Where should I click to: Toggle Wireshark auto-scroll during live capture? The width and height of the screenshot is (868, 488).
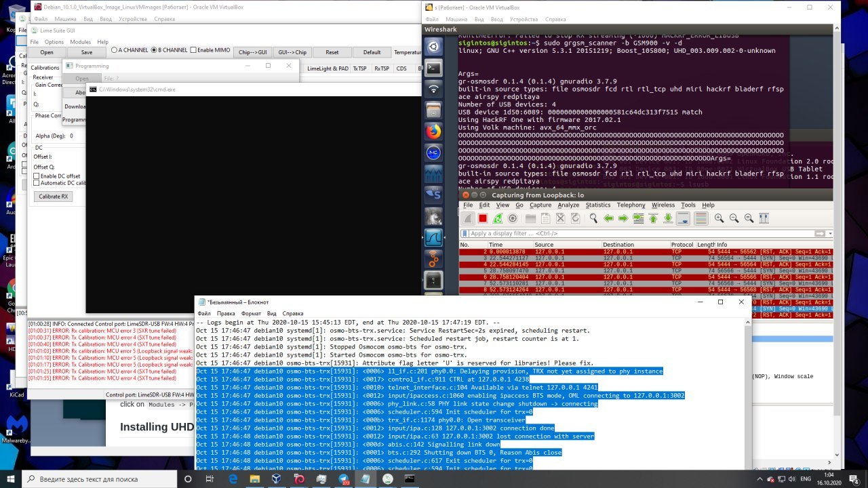(x=684, y=218)
